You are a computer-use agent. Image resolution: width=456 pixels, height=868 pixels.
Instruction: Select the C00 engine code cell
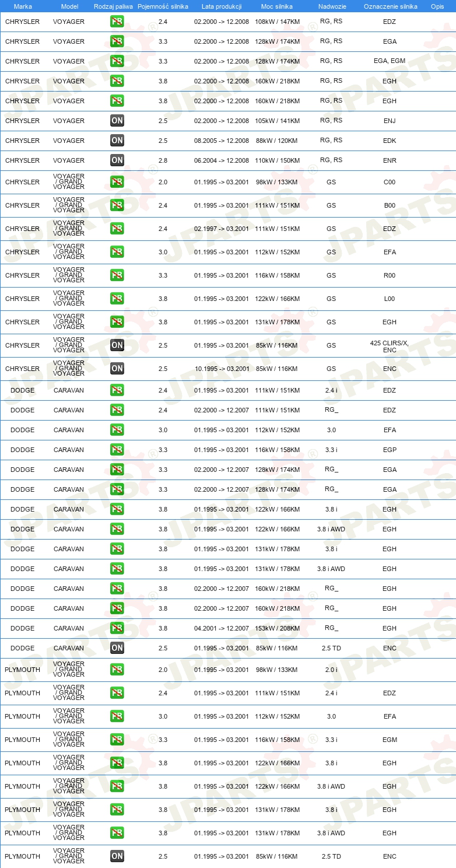pyautogui.click(x=390, y=182)
